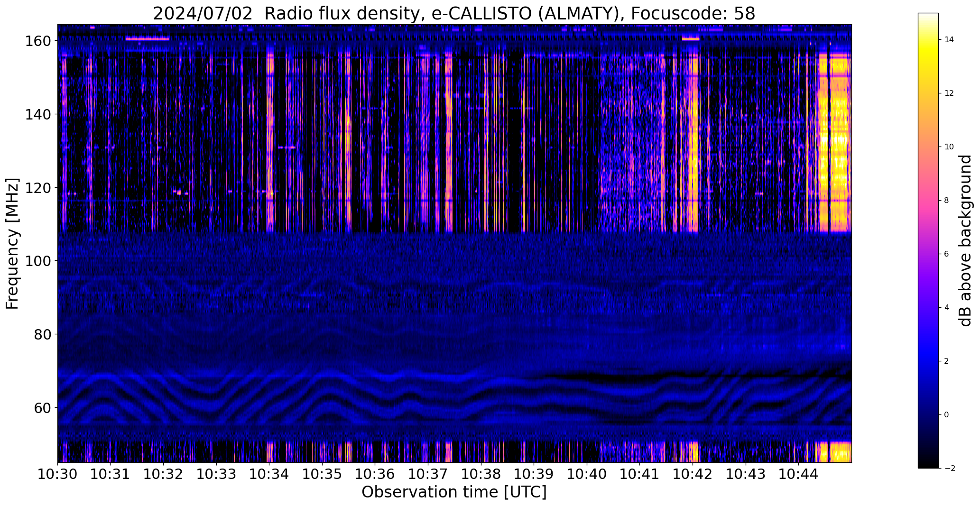
Task: Click the 10:38 time tick label
Action: coord(481,474)
